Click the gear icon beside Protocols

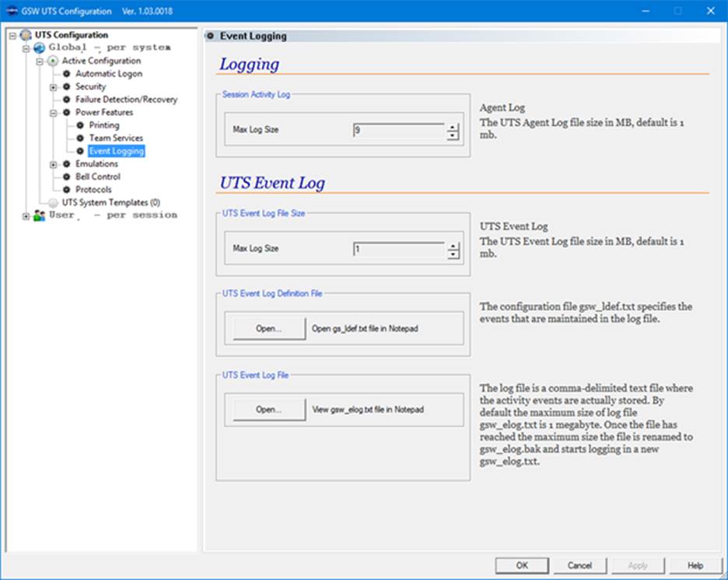[66, 189]
